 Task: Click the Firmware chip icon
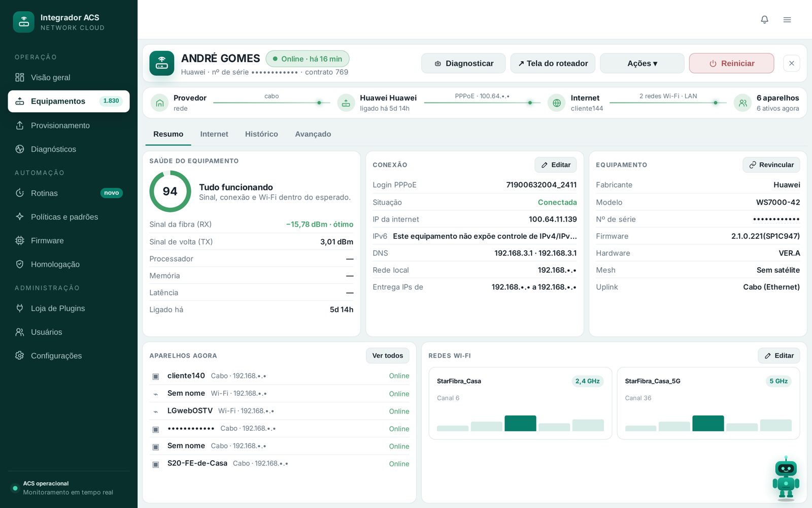click(20, 240)
